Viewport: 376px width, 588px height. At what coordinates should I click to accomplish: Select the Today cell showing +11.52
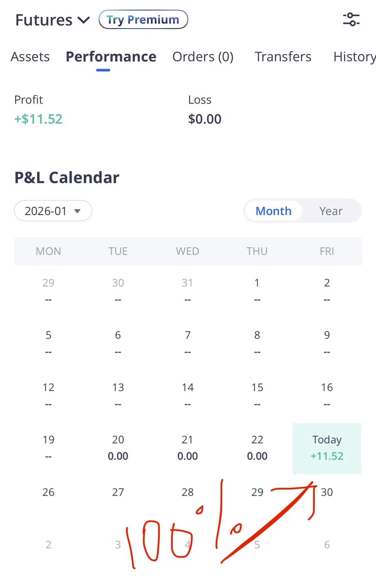[x=327, y=448]
